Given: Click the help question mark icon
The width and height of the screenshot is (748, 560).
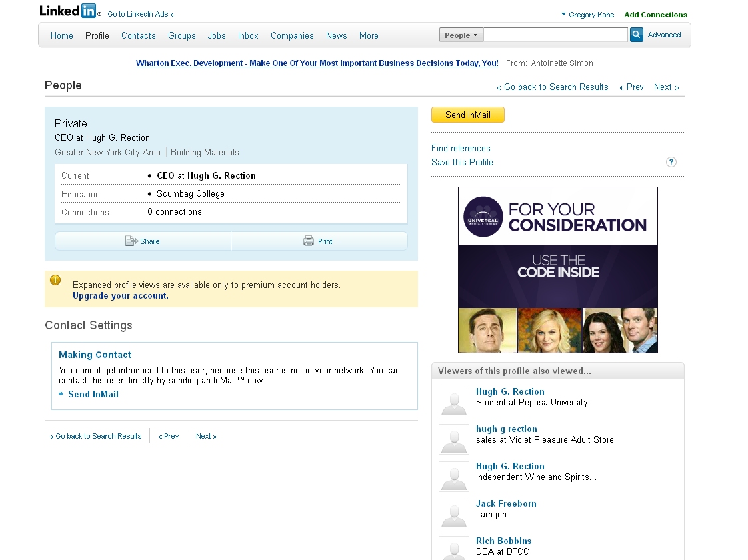Looking at the screenshot, I should click(671, 162).
